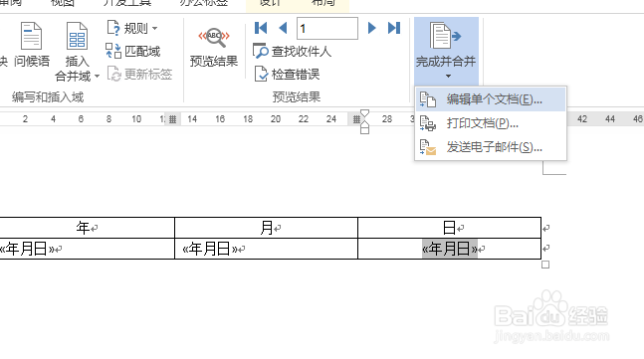644x359 pixels.
Task: Click highlighted merge field «年月日» under 日
Action: click(450, 249)
